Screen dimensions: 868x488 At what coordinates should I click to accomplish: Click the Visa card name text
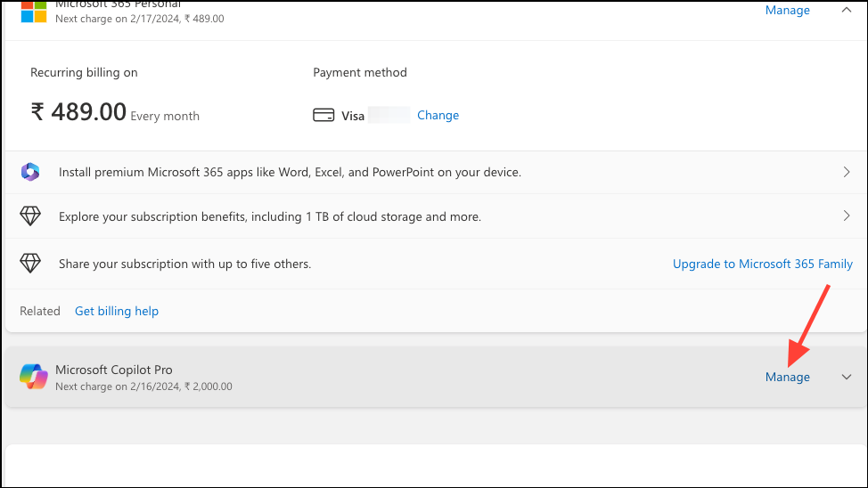coord(353,116)
